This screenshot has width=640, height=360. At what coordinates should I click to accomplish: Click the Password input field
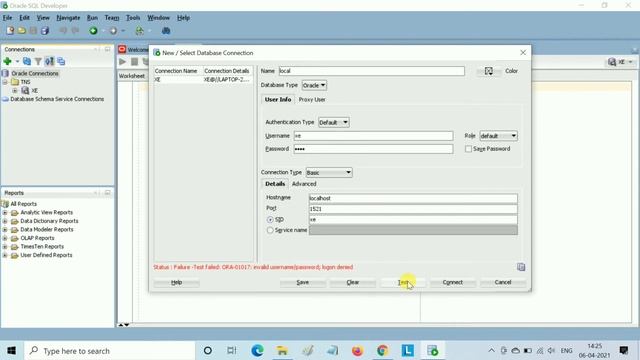coord(373,149)
